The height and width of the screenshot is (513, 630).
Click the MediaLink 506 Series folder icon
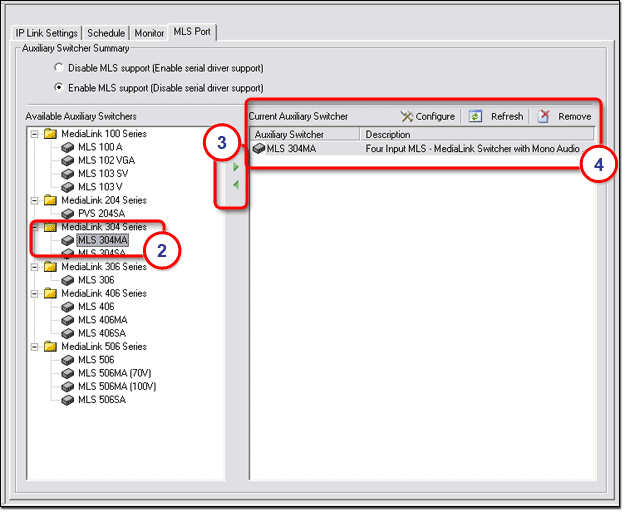pyautogui.click(x=50, y=346)
